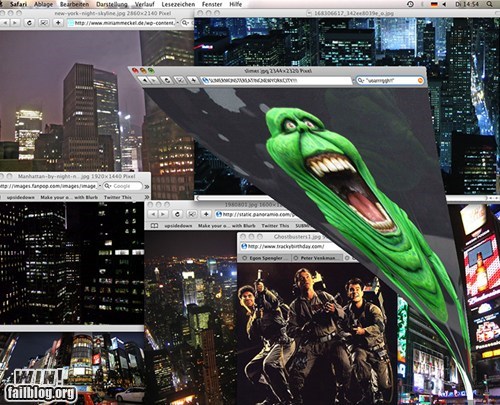Reload the slimer.jpg window
This screenshot has width=500, height=405.
click(167, 80)
